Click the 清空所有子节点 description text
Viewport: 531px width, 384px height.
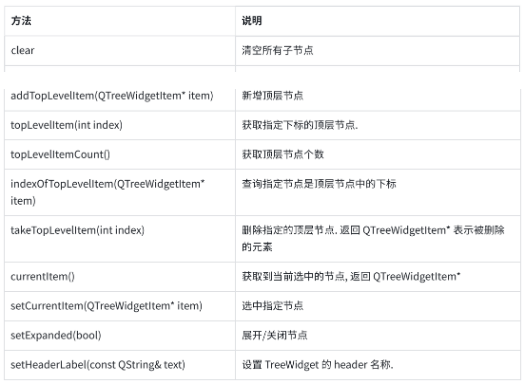277,50
